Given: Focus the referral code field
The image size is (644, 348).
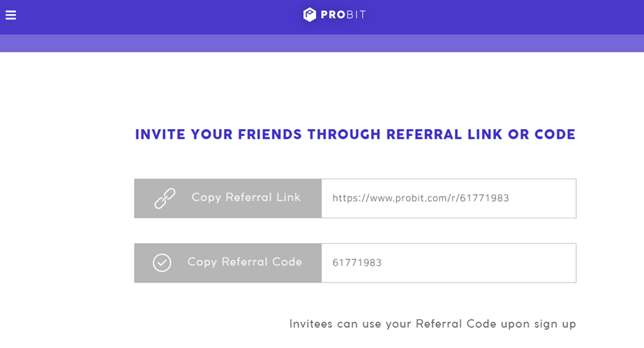Looking at the screenshot, I should (449, 263).
